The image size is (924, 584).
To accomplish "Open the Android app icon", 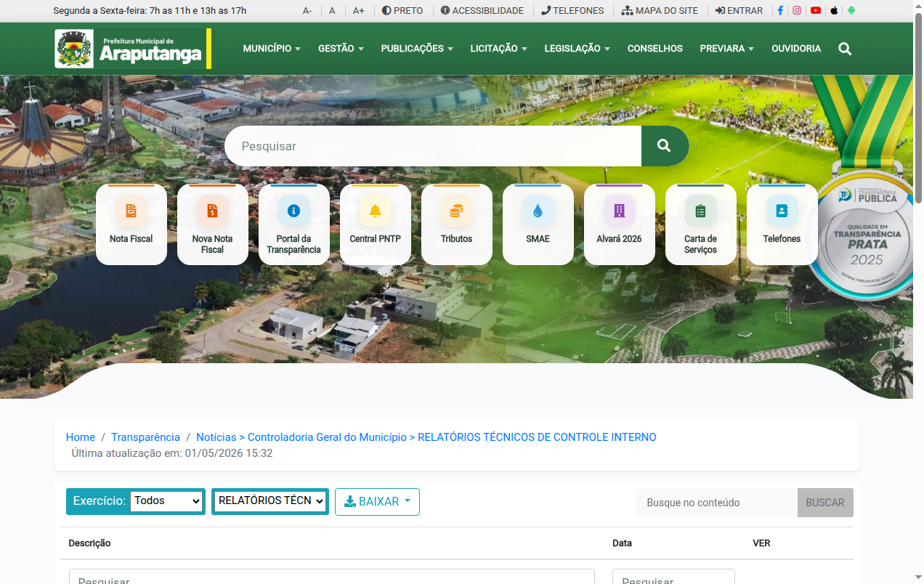I will coord(851,11).
